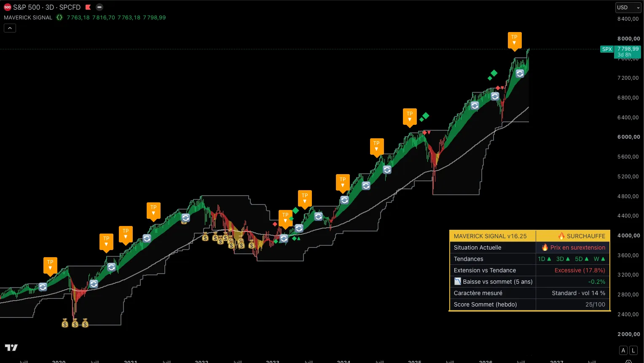Click the rightmost of three low moneybag icons
644x363 pixels.
[85, 323]
